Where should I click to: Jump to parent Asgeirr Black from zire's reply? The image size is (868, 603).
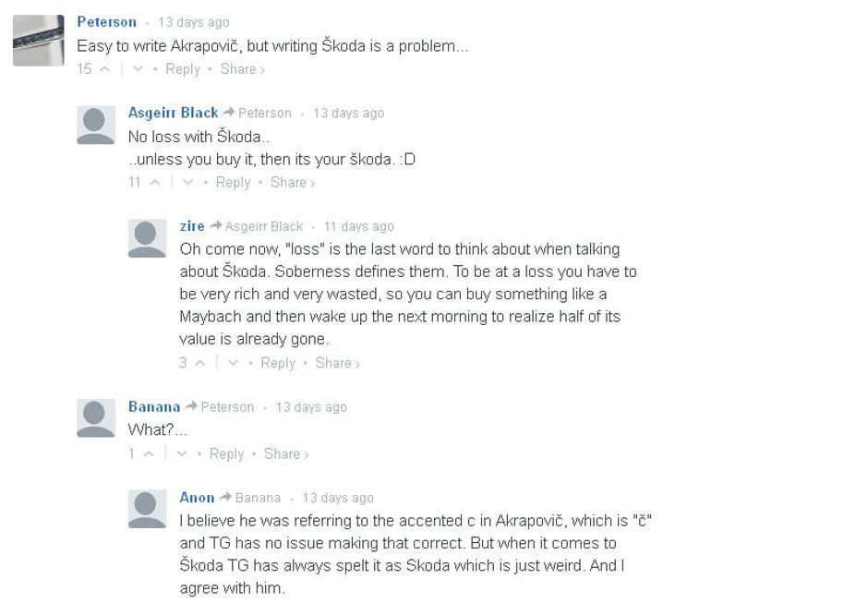click(263, 227)
